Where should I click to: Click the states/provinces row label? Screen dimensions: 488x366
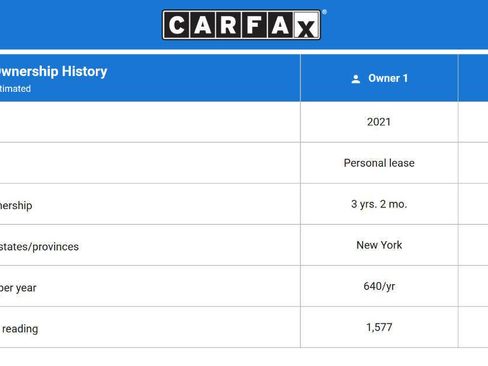tap(39, 247)
